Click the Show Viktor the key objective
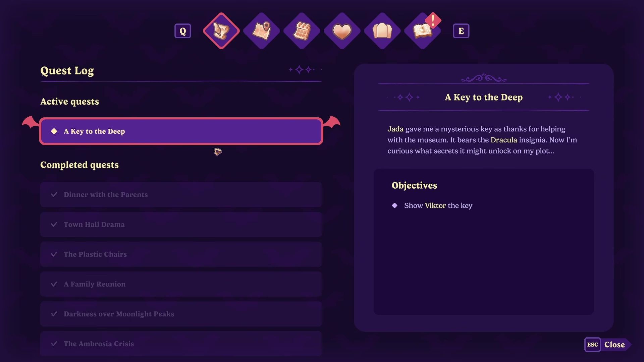This screenshot has height=362, width=644. pos(438,205)
